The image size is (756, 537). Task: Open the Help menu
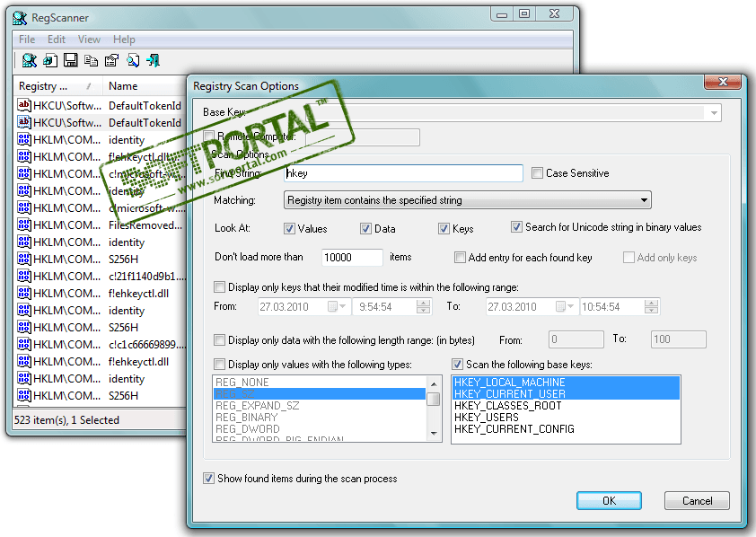pyautogui.click(x=124, y=39)
